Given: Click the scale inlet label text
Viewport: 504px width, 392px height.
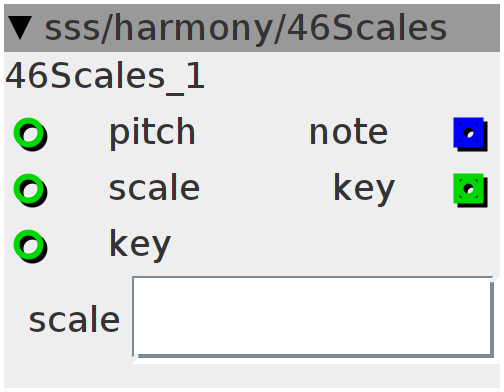Looking at the screenshot, I should pyautogui.click(x=154, y=188).
